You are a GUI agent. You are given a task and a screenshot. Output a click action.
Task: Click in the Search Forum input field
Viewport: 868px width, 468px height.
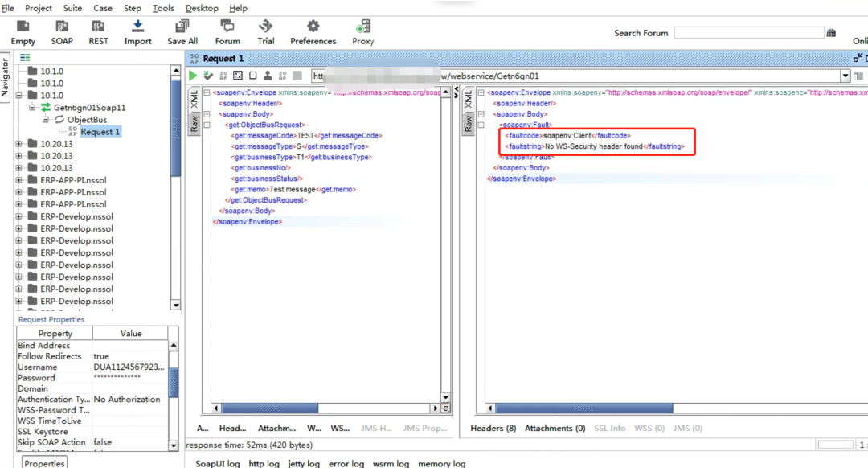click(749, 33)
